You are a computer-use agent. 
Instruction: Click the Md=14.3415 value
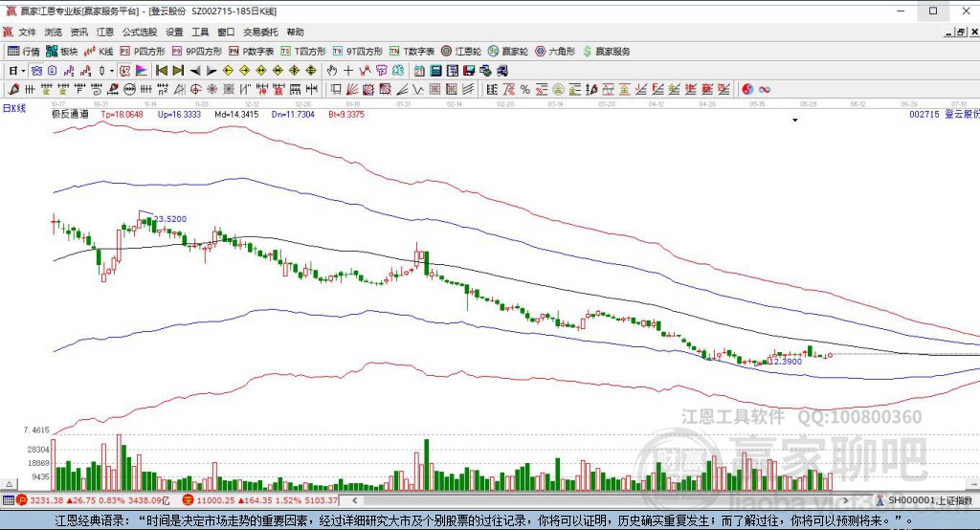click(x=236, y=115)
